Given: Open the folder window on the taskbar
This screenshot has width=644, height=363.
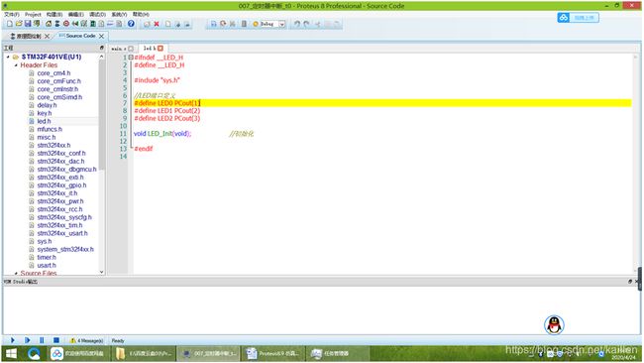Looking at the screenshot, I should (144, 353).
